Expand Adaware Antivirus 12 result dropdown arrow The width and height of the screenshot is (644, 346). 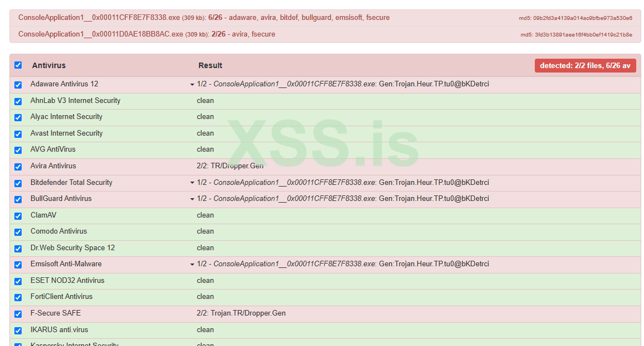tap(192, 85)
